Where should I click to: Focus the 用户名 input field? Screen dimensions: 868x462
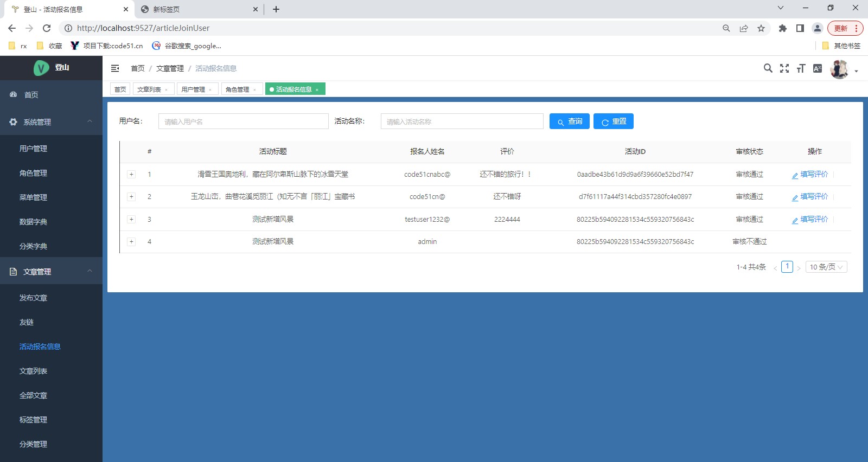tap(244, 121)
